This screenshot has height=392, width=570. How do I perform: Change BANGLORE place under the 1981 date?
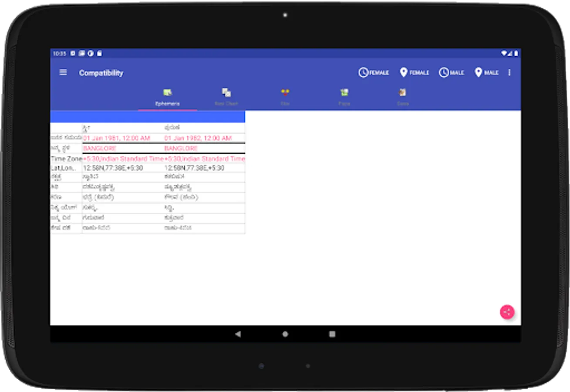pyautogui.click(x=100, y=149)
